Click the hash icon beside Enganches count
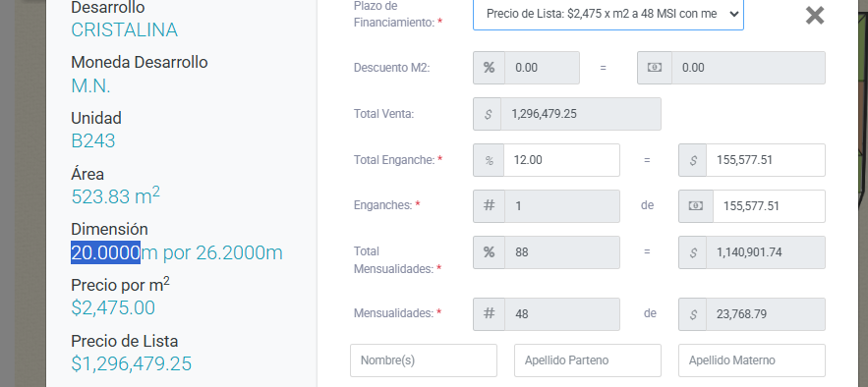 489,206
